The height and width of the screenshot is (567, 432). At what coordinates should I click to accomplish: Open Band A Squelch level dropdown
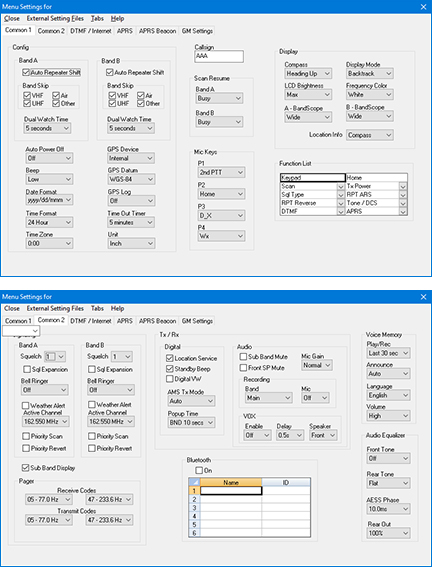[x=55, y=357]
